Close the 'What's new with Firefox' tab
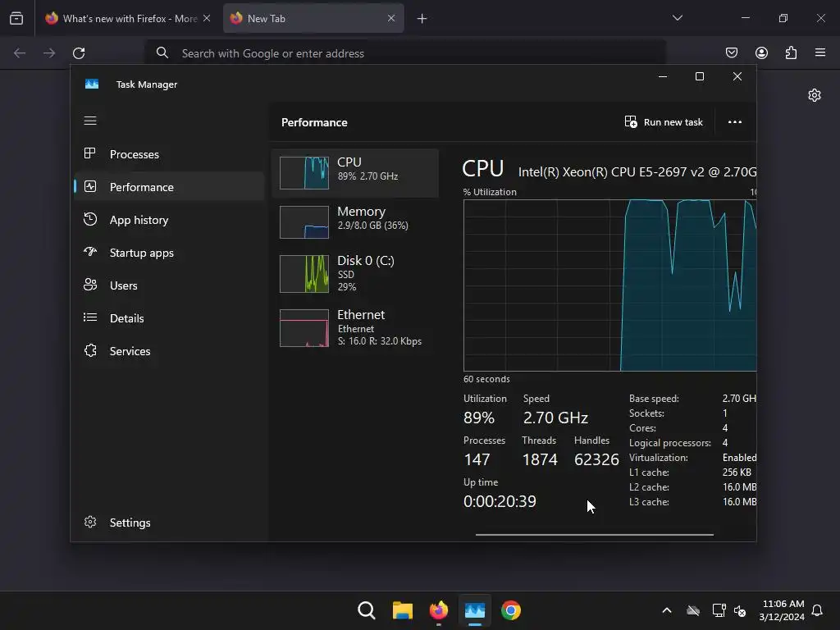Image resolution: width=840 pixels, height=630 pixels. pyautogui.click(x=206, y=18)
